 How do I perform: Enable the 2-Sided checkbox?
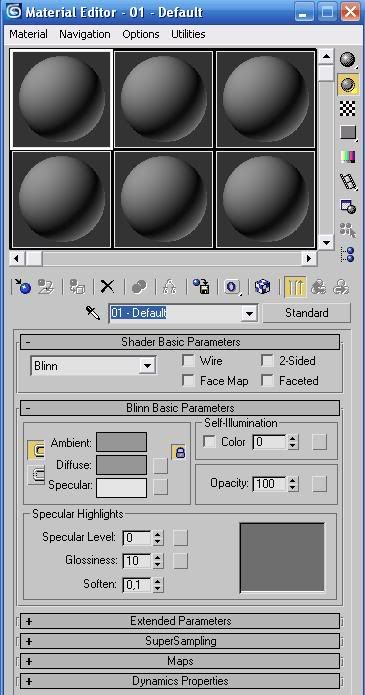[267, 361]
